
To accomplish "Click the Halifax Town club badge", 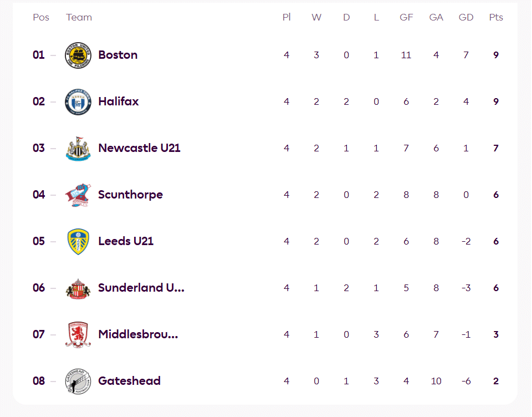I will 78,102.
